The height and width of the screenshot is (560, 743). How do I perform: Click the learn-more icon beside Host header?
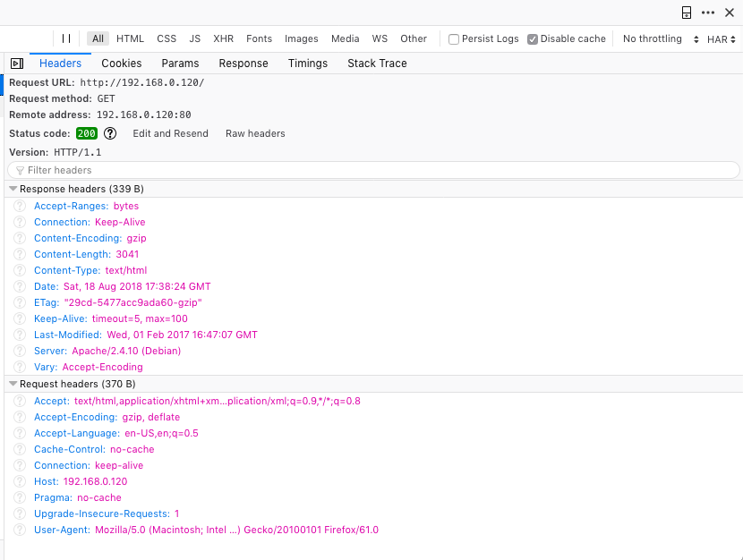coord(19,481)
